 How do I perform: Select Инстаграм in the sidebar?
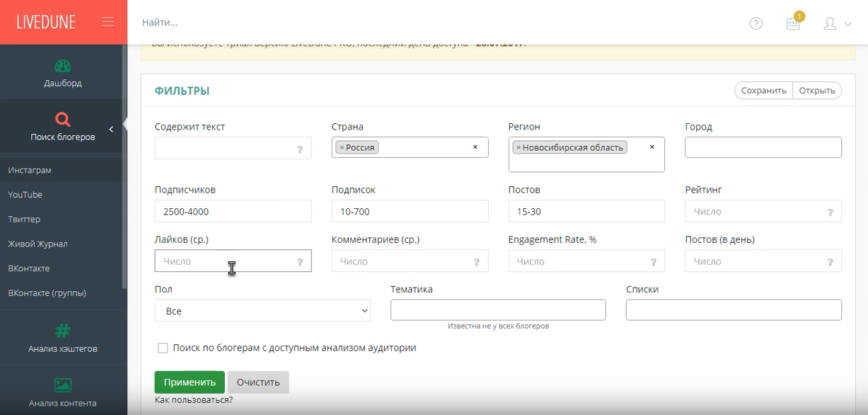30,170
